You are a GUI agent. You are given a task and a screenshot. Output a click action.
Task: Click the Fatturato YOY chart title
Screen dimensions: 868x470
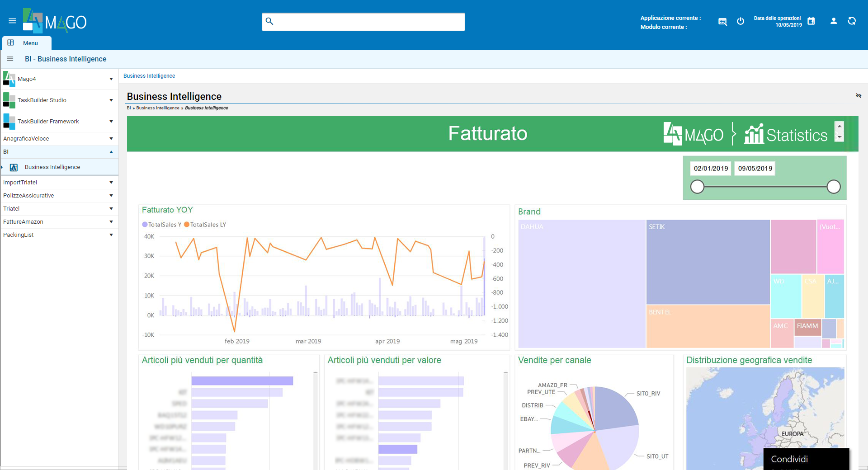point(167,210)
